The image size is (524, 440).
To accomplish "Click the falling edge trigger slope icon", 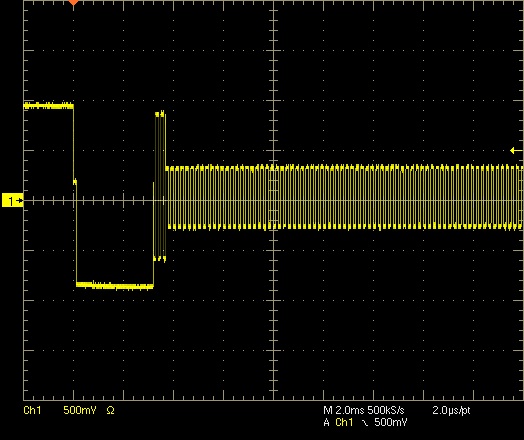I will (365, 423).
